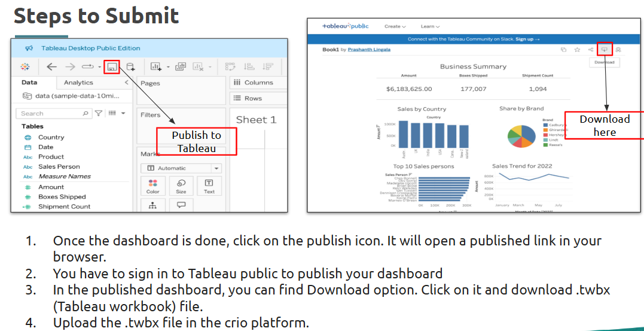Click the user/profile icon next to download
This screenshot has width=644, height=331.
click(618, 50)
